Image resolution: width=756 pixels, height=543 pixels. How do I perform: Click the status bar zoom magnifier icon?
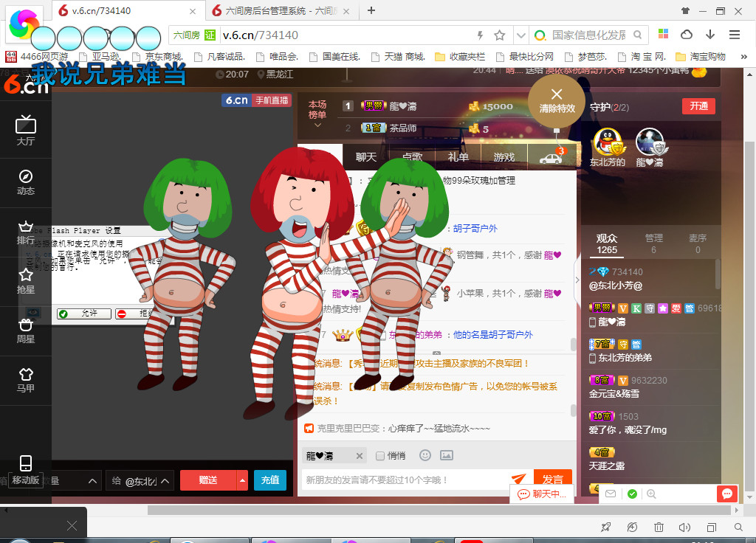tap(738, 528)
